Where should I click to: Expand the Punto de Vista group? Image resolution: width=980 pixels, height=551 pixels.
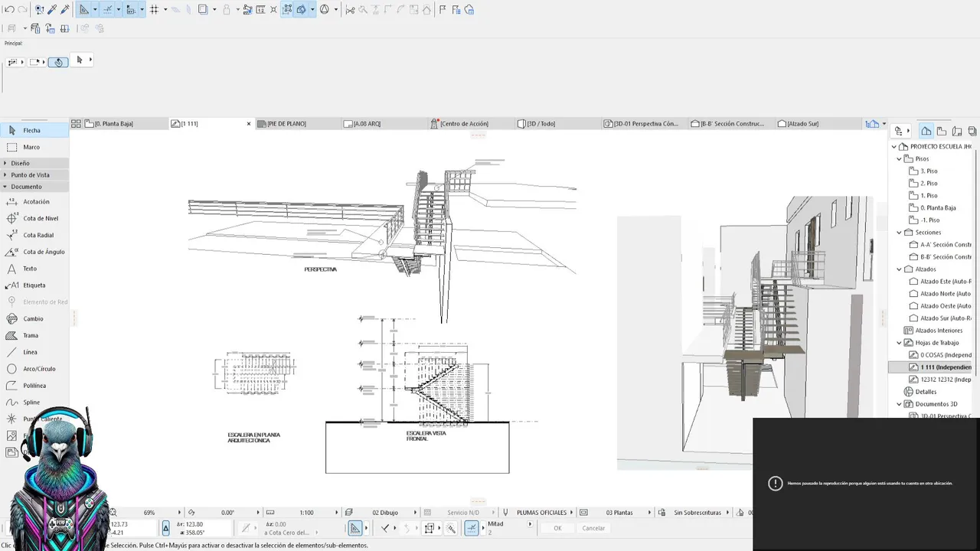34,175
